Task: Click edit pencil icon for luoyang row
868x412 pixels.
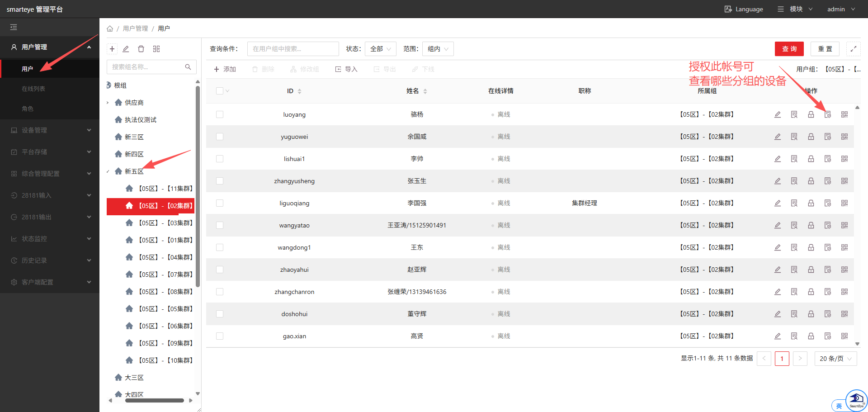Action: (778, 114)
